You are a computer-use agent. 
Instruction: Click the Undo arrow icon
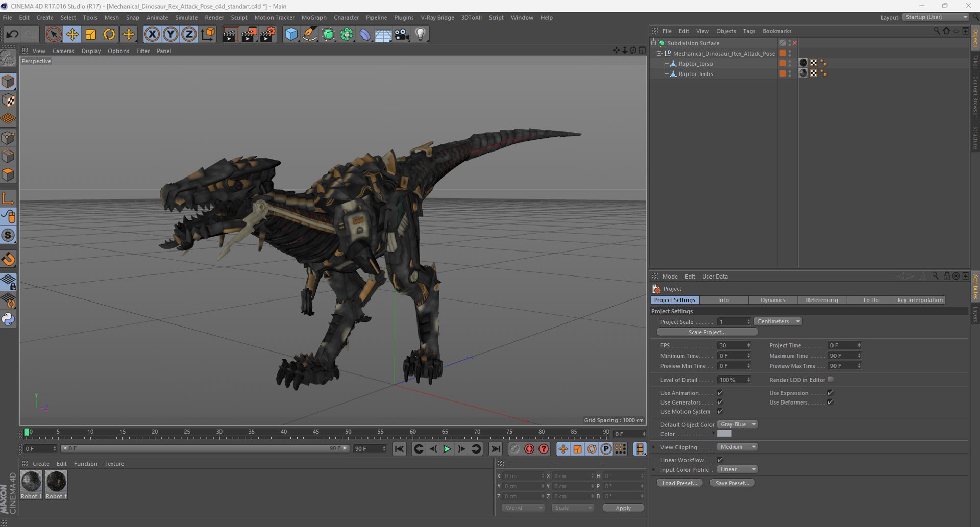12,34
